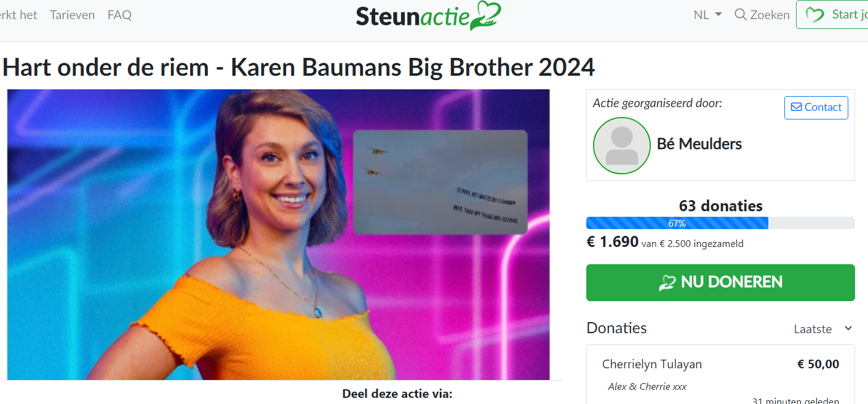Open the Tarieven menu item
868x404 pixels.
point(73,15)
